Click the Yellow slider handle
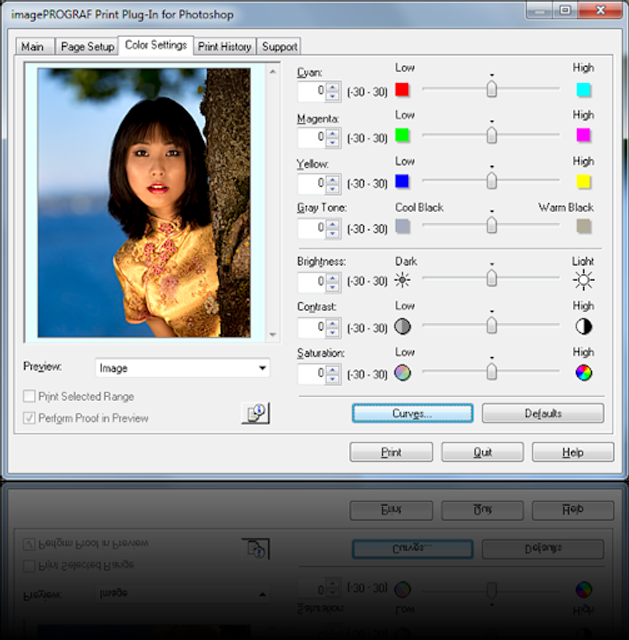The image size is (629, 640). [491, 180]
